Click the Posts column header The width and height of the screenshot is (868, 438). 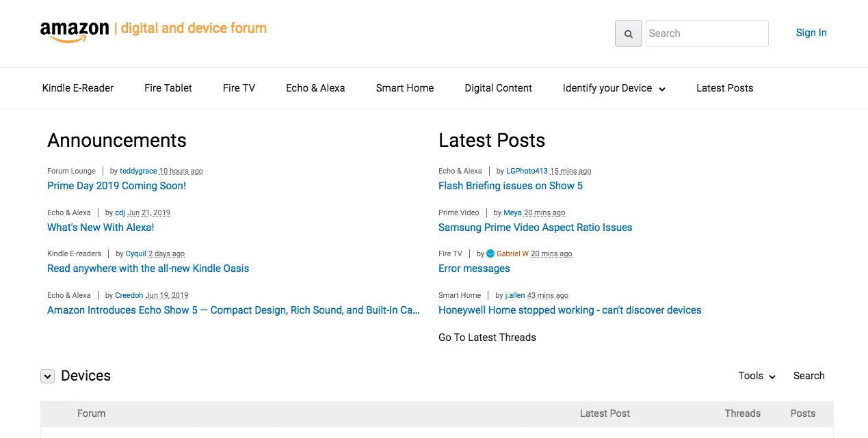[803, 413]
